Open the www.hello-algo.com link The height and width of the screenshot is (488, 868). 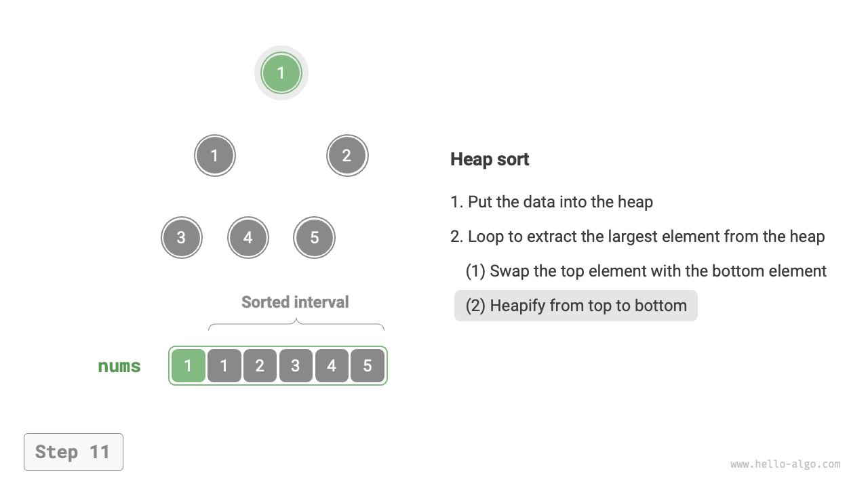click(x=785, y=464)
